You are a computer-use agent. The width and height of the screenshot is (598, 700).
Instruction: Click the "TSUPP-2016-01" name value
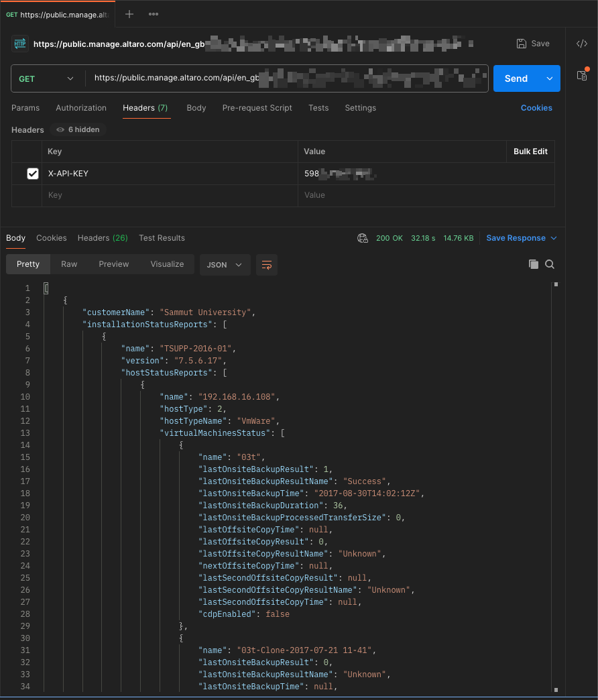(196, 349)
